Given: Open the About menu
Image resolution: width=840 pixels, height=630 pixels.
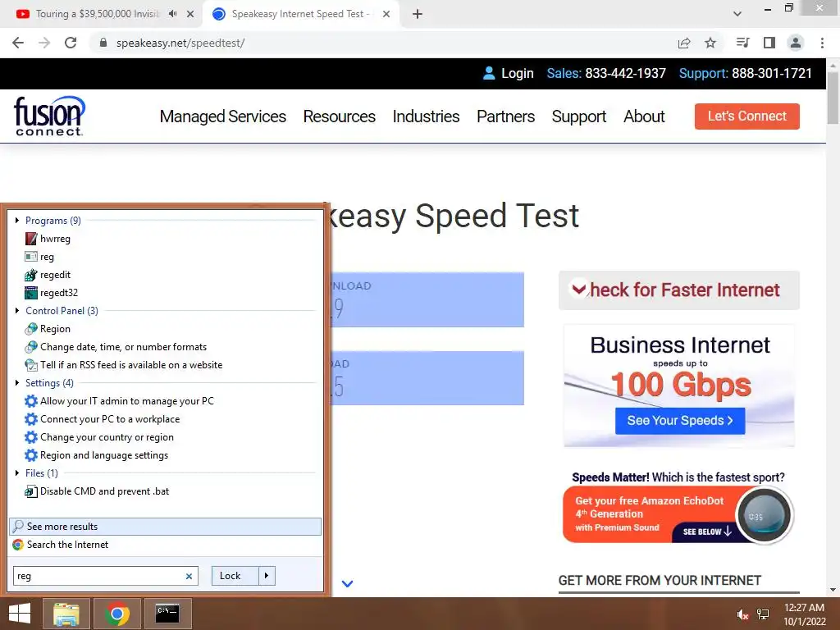Looking at the screenshot, I should [x=644, y=116].
